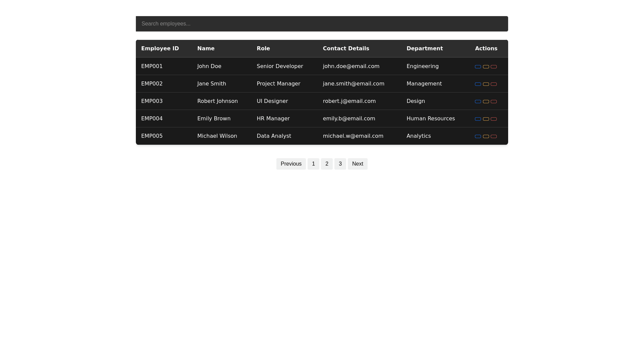This screenshot has height=362, width=644.
Task: Click red action button for Michael Wilson
Action: pyautogui.click(x=494, y=136)
